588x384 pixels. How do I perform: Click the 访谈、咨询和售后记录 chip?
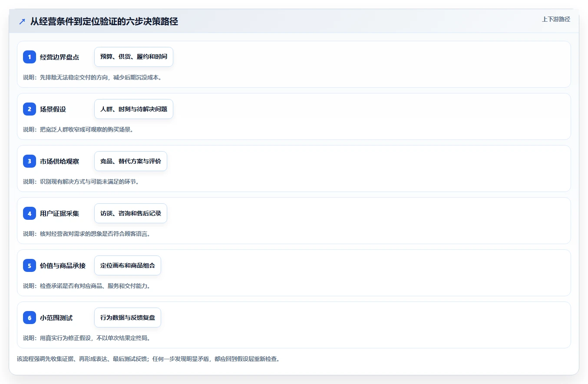click(131, 213)
